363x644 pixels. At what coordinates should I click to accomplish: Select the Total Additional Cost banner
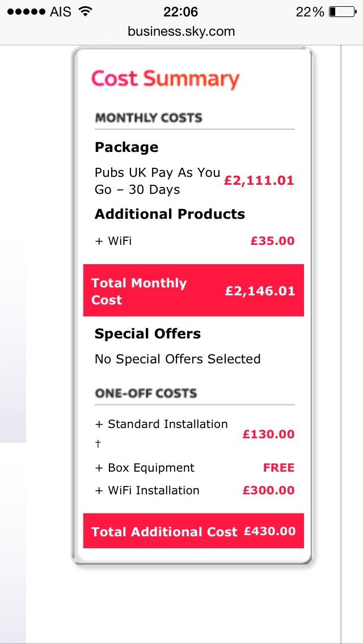(x=193, y=531)
